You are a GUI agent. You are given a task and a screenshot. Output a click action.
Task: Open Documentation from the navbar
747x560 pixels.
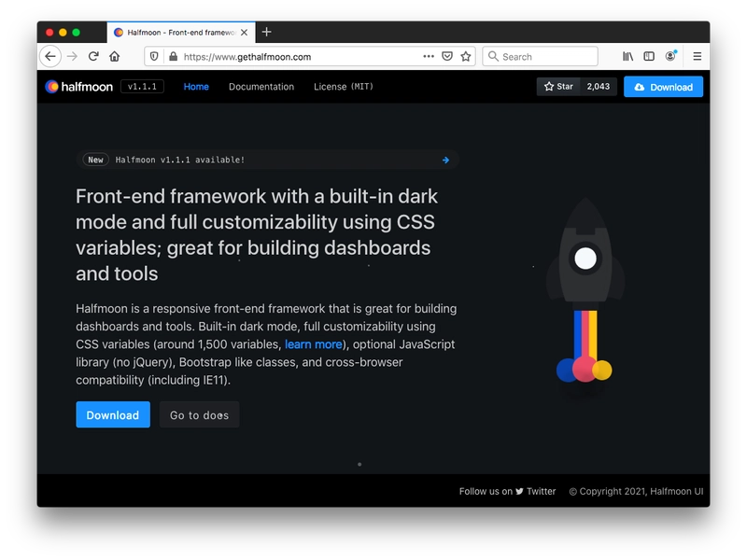[261, 87]
